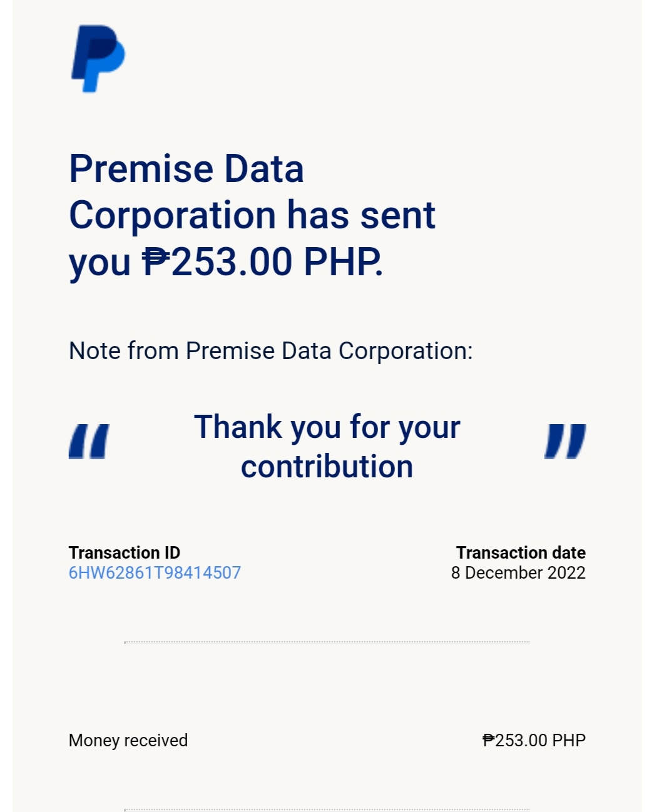Click the Transaction ID label

tap(125, 552)
